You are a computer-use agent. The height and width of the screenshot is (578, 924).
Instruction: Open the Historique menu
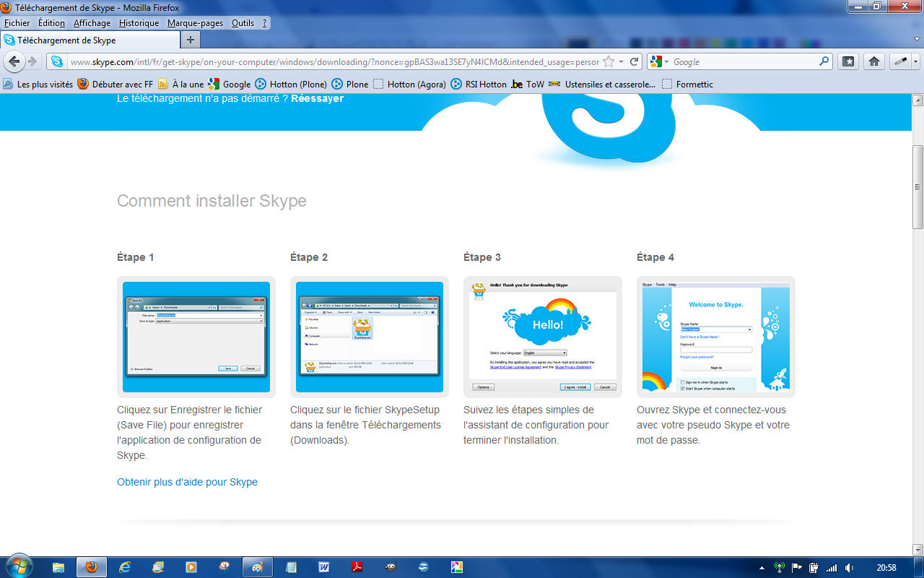pos(139,23)
